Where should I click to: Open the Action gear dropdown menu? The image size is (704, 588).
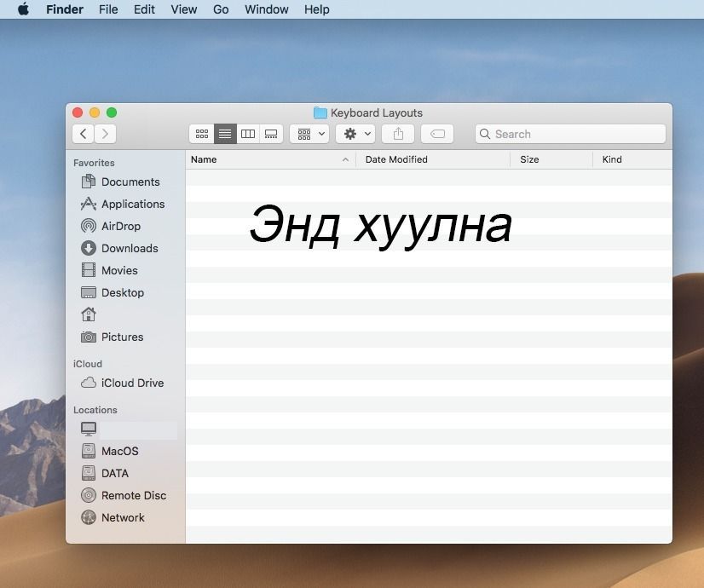[355, 134]
